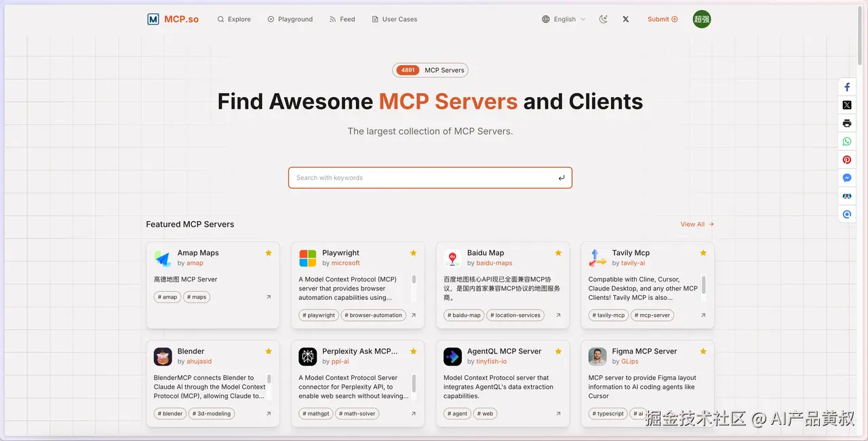Click the Perplexity Ask MCP logo icon
Image resolution: width=868 pixels, height=441 pixels.
point(308,356)
